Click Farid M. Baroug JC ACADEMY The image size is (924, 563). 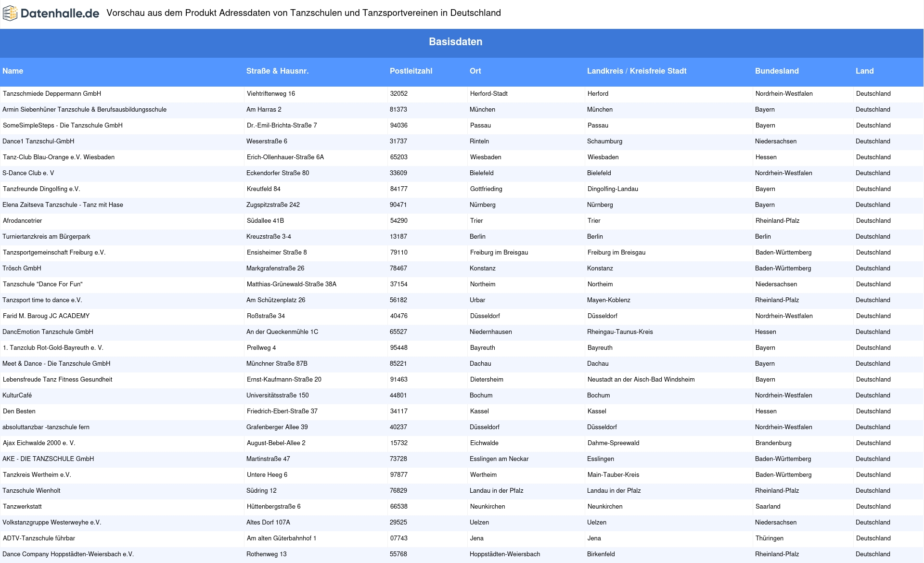[x=46, y=316]
